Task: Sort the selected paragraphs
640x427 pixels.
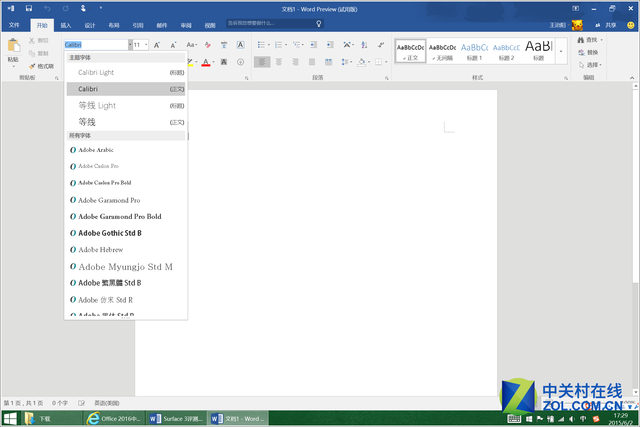Action: [x=364, y=45]
